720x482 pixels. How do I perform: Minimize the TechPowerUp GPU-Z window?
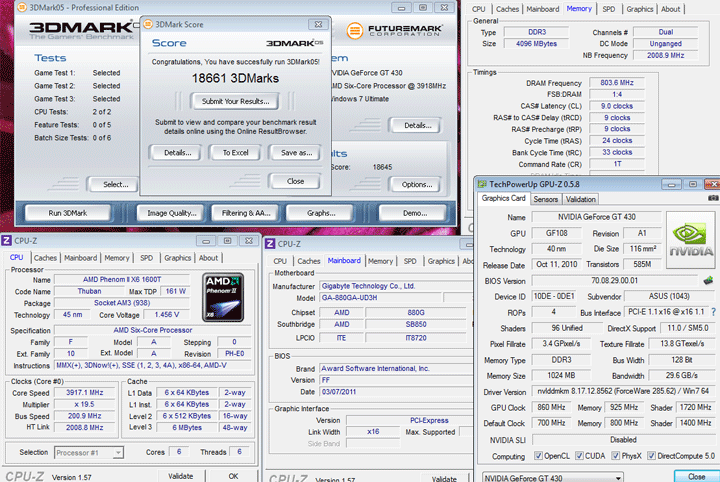point(671,185)
